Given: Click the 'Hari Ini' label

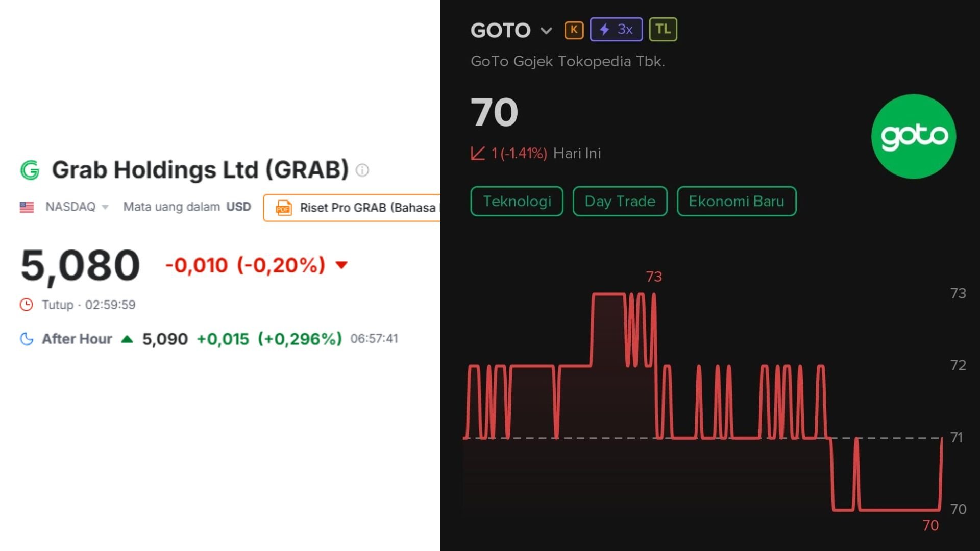Looking at the screenshot, I should pos(577,153).
